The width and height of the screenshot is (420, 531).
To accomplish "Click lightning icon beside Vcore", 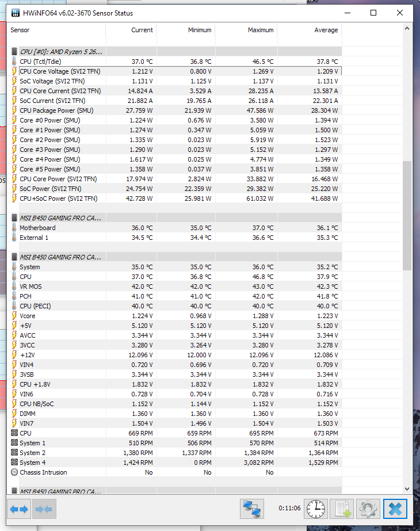I will tap(14, 316).
